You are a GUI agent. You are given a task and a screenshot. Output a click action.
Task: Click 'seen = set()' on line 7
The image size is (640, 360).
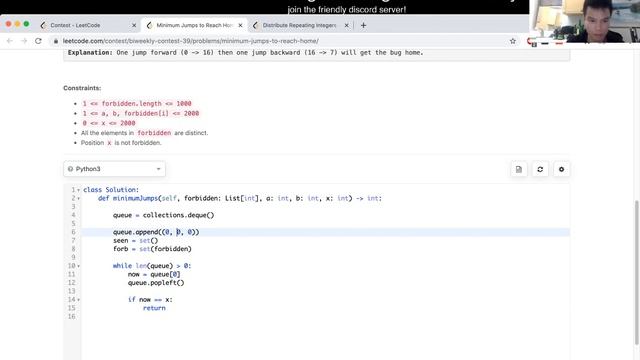(136, 240)
